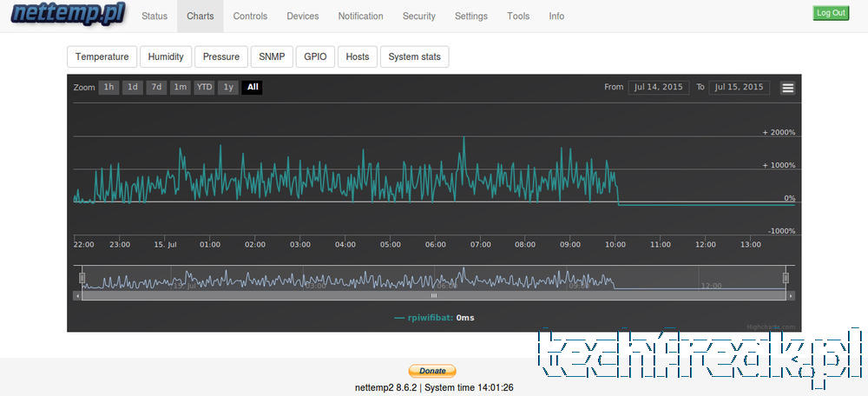Show the System stats charts
This screenshot has height=396, width=868.
tap(415, 56)
